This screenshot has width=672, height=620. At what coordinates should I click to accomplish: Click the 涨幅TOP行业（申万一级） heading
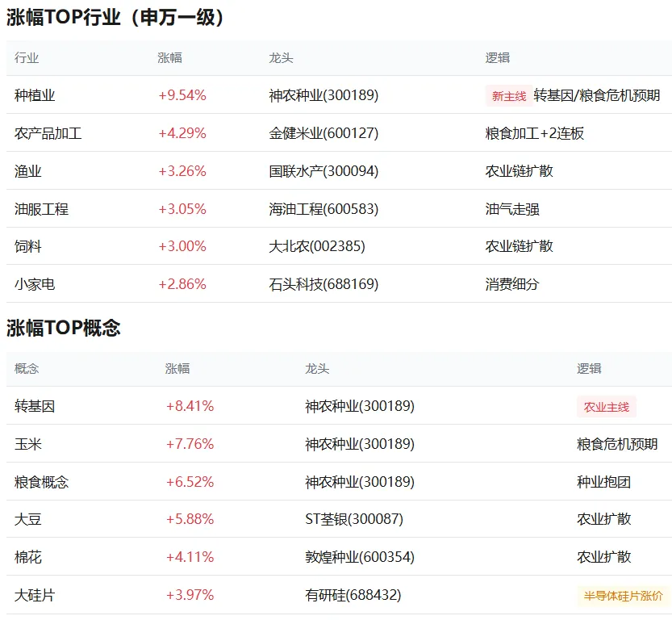coord(115,18)
